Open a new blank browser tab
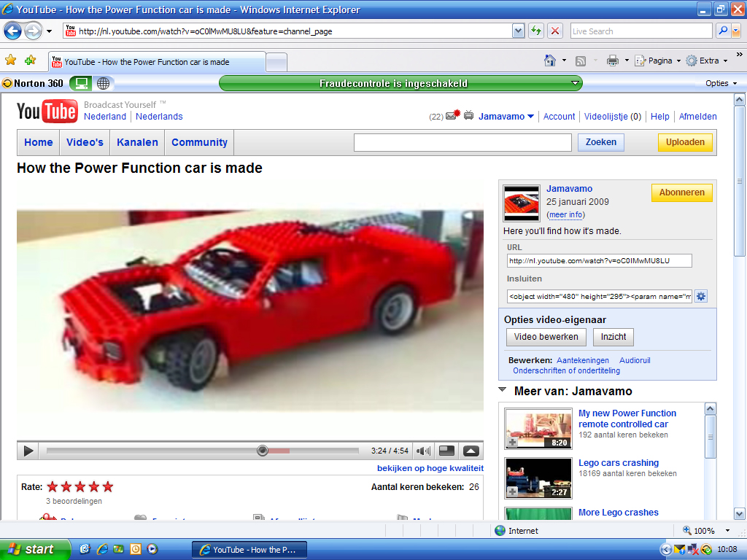Image resolution: width=747 pixels, height=560 pixels. (276, 63)
